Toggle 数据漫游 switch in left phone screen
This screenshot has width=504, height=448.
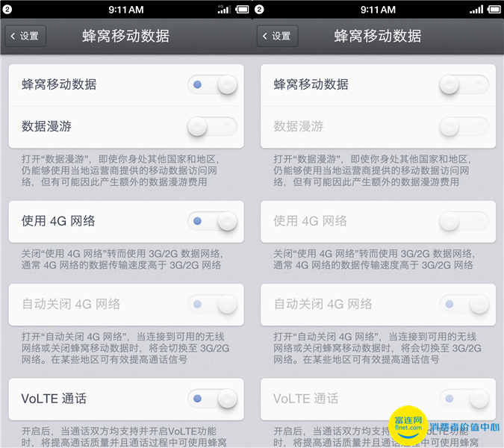(213, 126)
